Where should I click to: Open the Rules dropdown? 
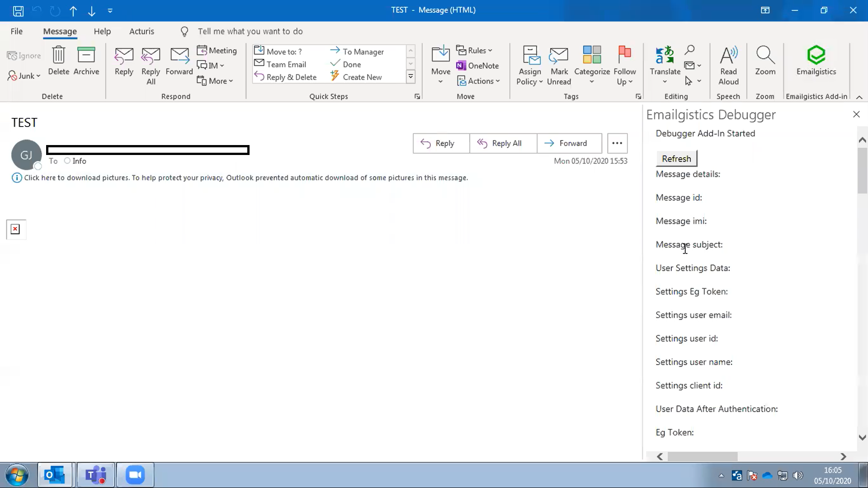pos(474,51)
